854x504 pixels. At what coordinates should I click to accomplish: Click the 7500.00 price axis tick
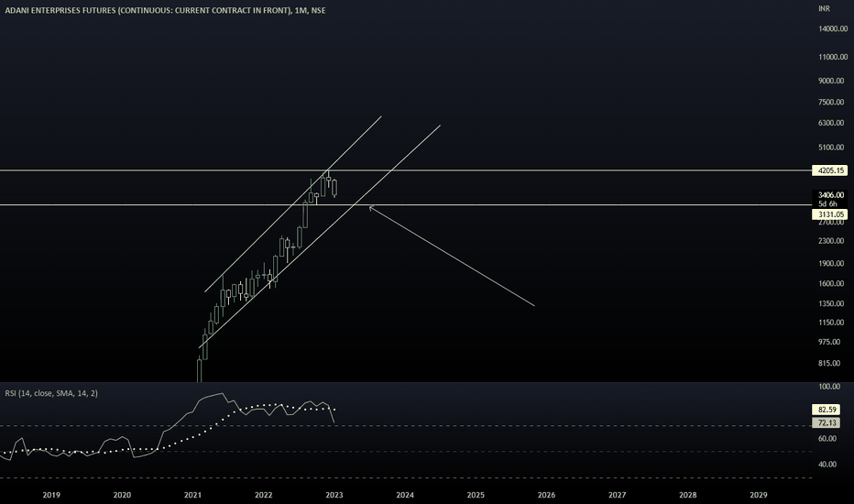tap(831, 102)
